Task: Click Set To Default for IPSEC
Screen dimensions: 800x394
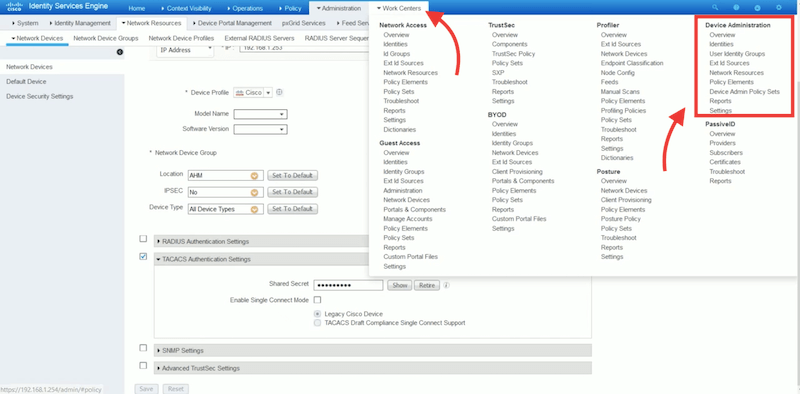Action: (x=292, y=192)
